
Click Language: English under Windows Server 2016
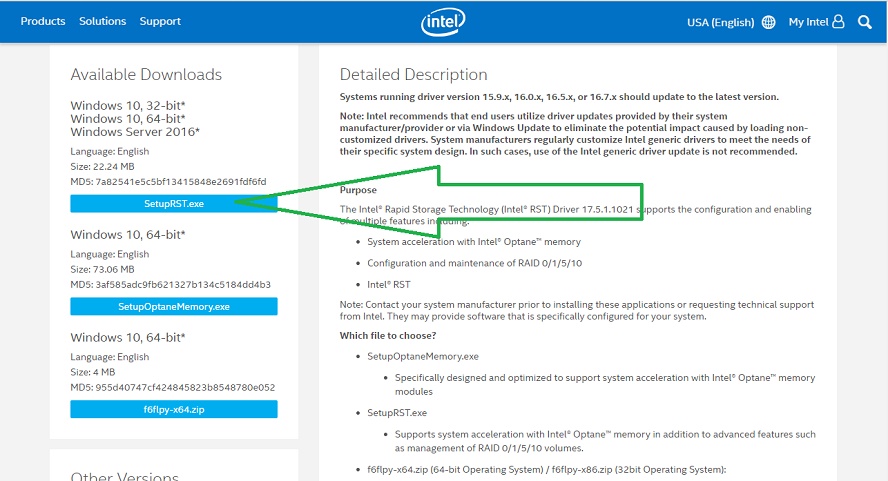pos(110,151)
